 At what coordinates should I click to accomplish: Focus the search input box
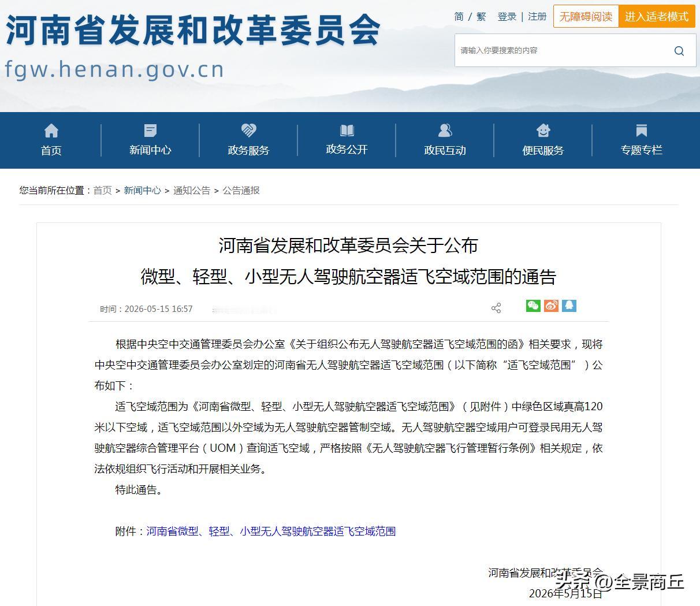point(563,51)
